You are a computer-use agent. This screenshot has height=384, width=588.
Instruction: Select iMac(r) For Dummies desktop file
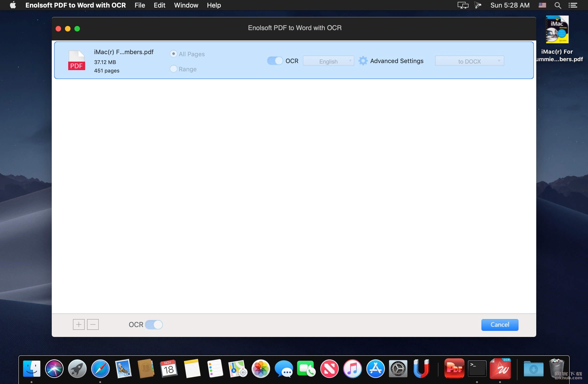coord(557,39)
